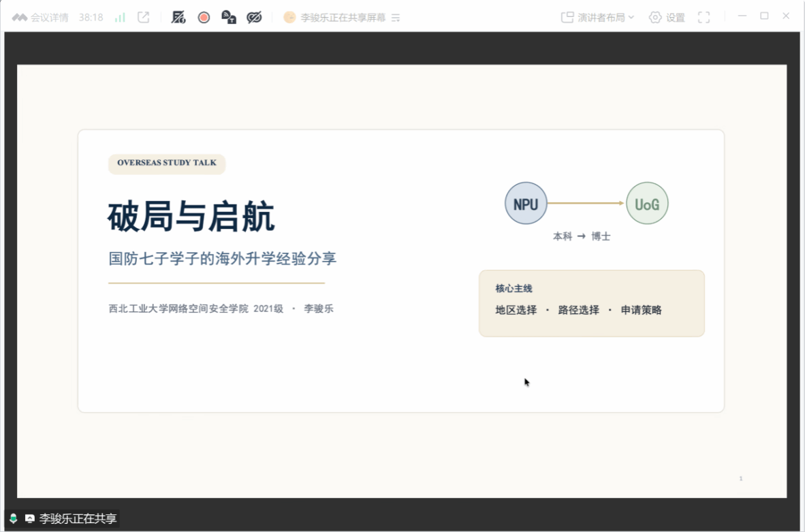805x532 pixels.
Task: Click the microphone icon at bottom left
Action: pyautogui.click(x=14, y=518)
